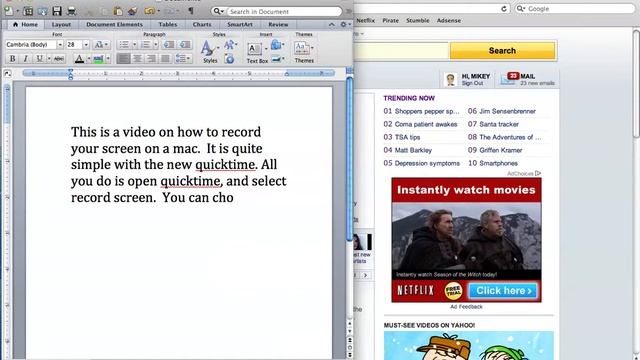Open the Themes gallery icon
This screenshot has height=360, width=640.
[x=302, y=49]
